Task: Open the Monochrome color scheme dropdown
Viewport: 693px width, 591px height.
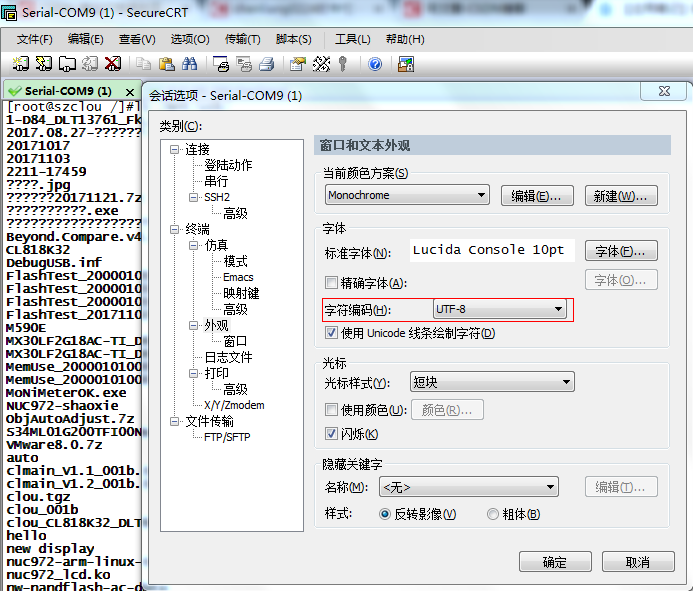Action: point(407,195)
